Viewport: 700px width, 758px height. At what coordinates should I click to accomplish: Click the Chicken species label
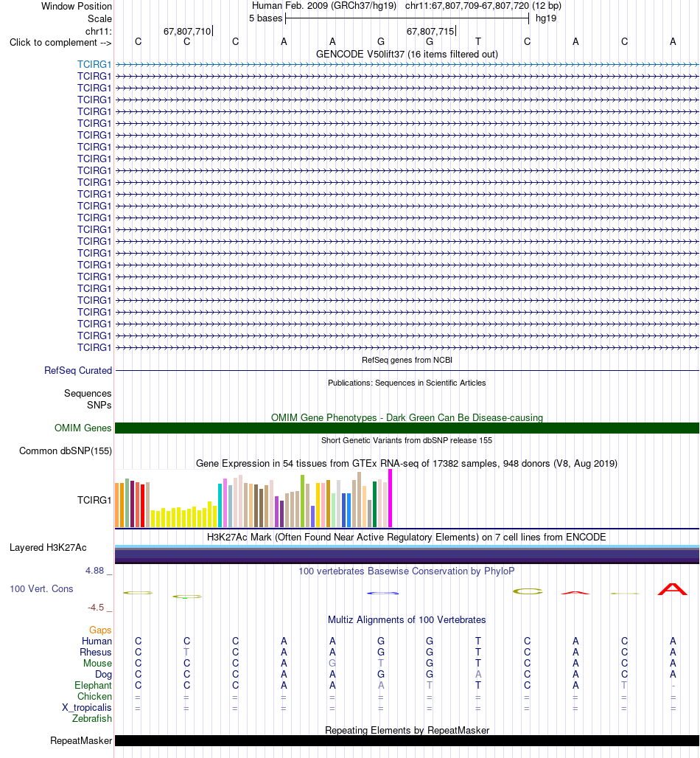tap(94, 697)
